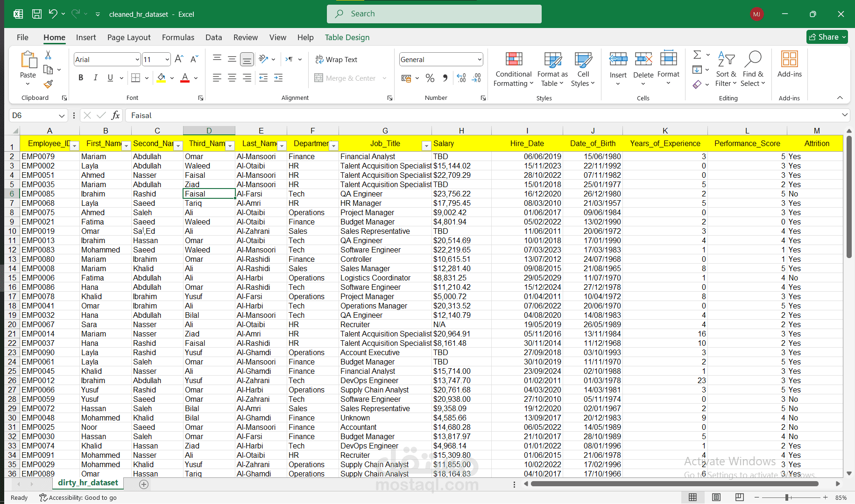Toggle Center horizontal alignment
The height and width of the screenshot is (504, 855).
(232, 78)
